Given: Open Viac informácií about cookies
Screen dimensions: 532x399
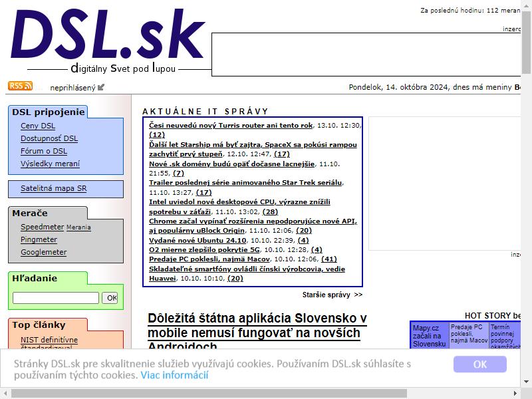Looking at the screenshot, I should [174, 375].
